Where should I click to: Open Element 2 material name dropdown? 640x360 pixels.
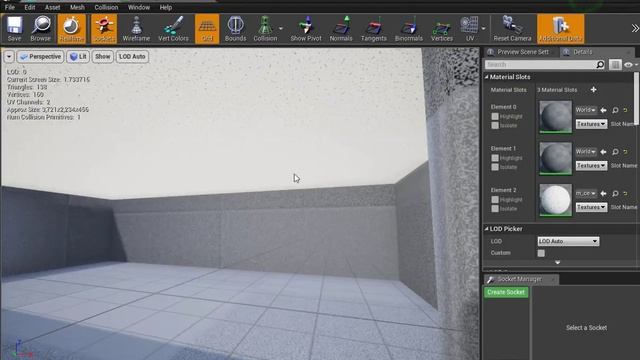586,193
